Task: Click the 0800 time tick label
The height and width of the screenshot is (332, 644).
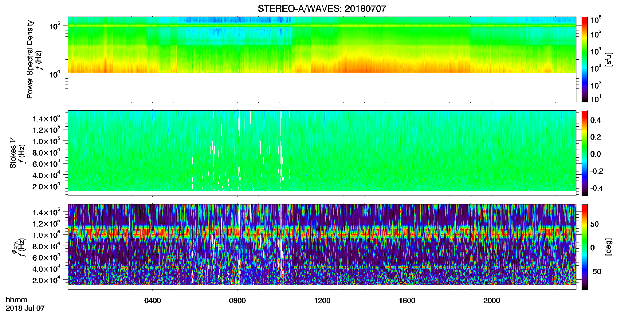Action: [x=237, y=301]
